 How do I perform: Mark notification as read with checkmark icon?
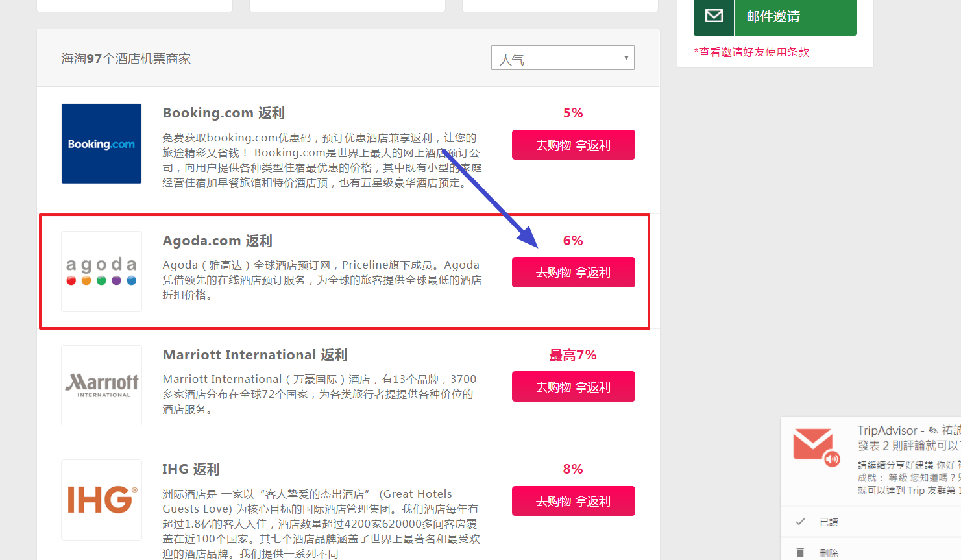tap(801, 522)
